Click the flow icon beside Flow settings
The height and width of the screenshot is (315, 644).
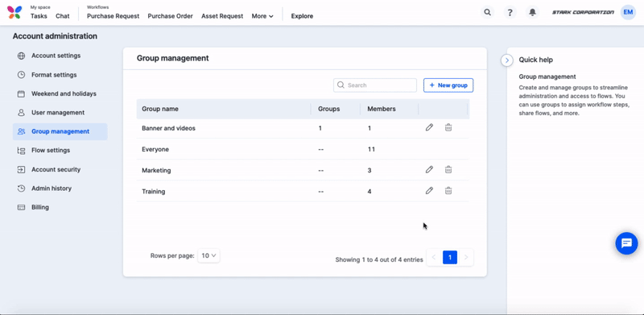[22, 151]
